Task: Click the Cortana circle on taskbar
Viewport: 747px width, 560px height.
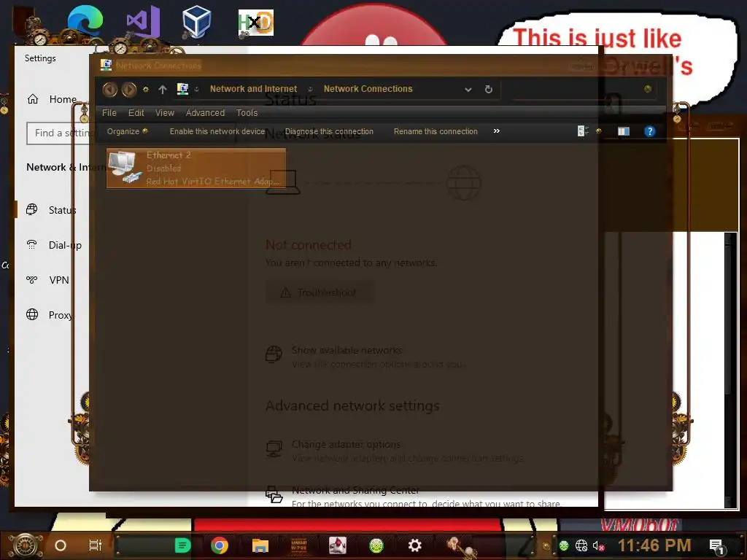Action: [x=61, y=545]
